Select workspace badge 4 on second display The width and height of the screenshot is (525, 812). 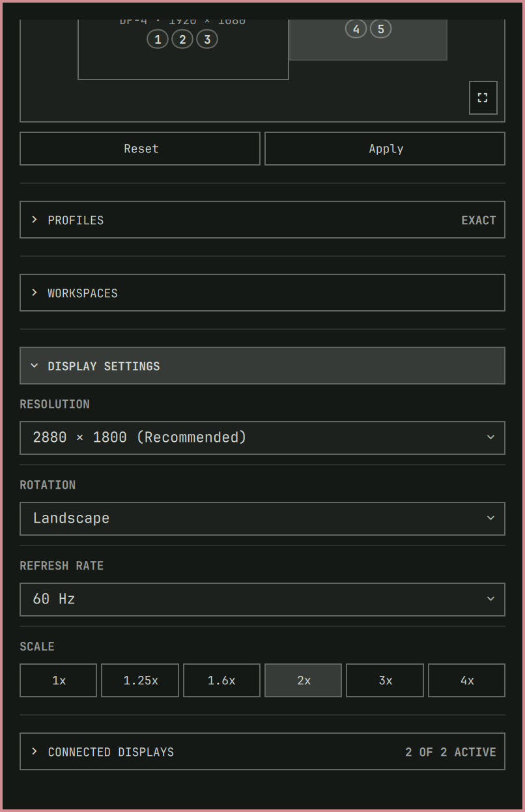tap(356, 29)
